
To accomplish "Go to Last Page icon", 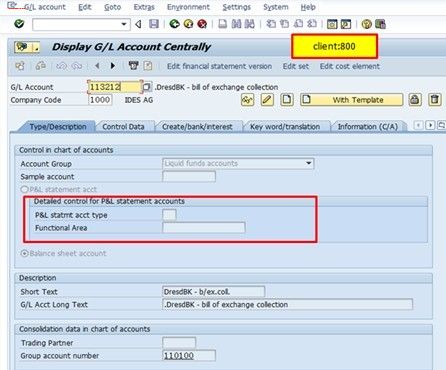I will [x=312, y=24].
